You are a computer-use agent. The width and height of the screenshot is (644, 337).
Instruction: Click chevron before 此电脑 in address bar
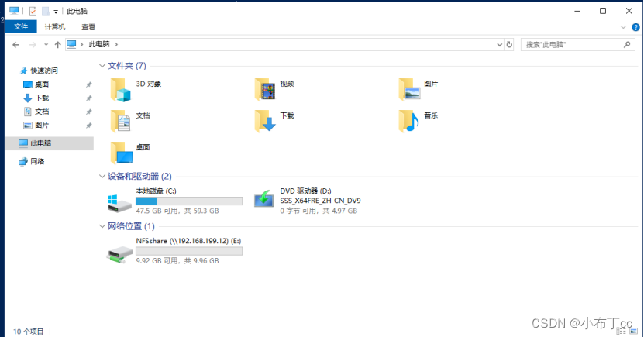click(81, 44)
